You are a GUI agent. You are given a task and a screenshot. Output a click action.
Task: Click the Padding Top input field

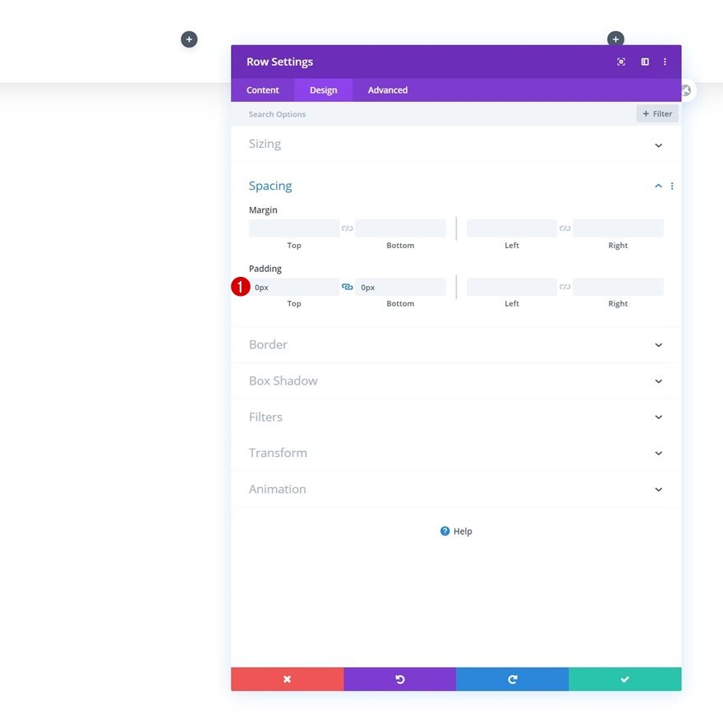point(294,287)
